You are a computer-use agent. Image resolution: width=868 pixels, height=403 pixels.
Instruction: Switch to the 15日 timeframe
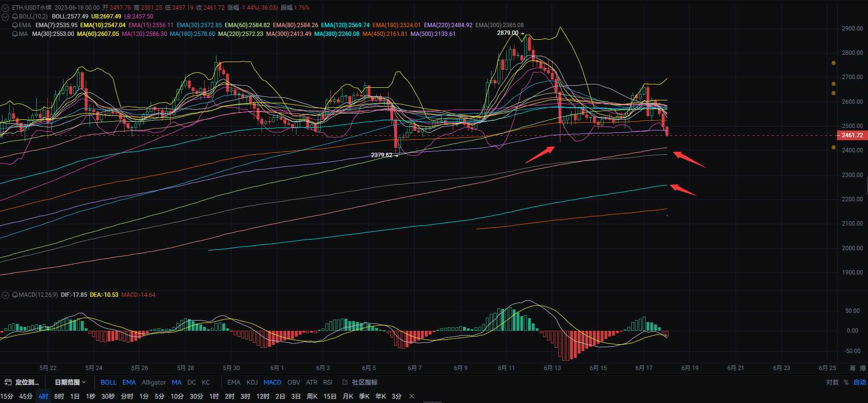[x=330, y=396]
